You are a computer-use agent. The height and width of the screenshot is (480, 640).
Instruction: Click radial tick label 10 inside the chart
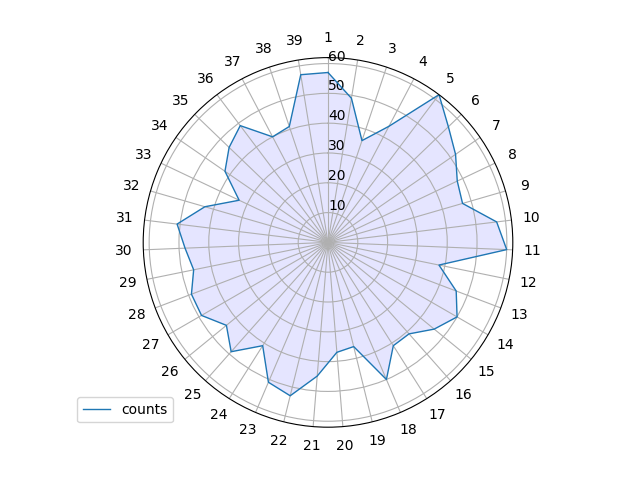pos(337,205)
